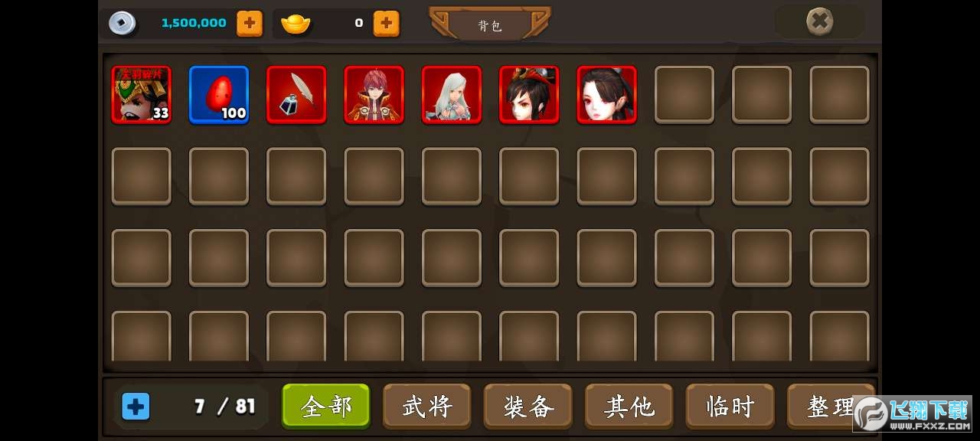Expand backpack capacity with the blue plus

pyautogui.click(x=136, y=407)
